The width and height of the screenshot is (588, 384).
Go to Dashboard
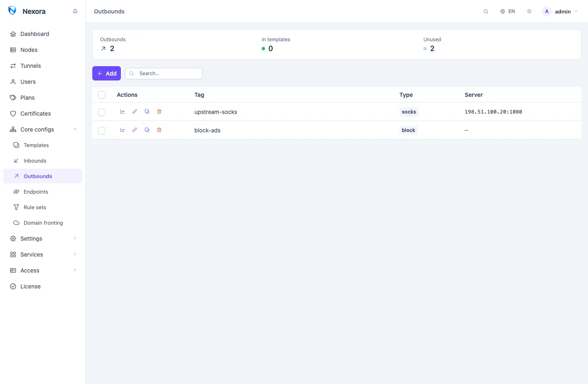[43, 34]
